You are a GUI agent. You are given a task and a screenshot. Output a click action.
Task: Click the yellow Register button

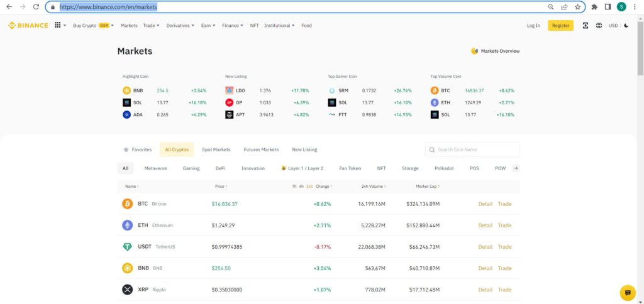point(560,25)
